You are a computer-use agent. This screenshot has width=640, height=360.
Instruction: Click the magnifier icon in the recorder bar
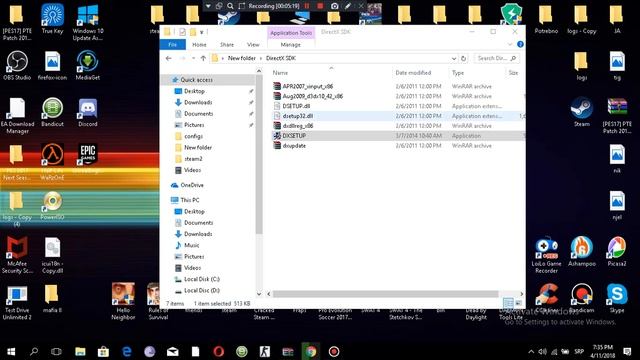click(x=231, y=6)
